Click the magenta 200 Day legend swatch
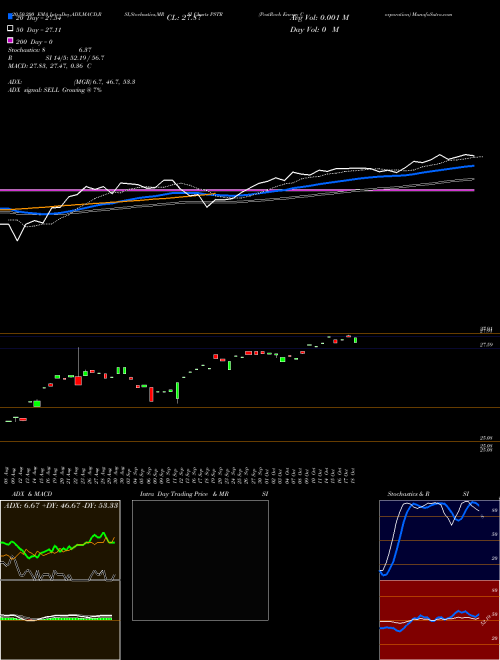 pos(10,40)
